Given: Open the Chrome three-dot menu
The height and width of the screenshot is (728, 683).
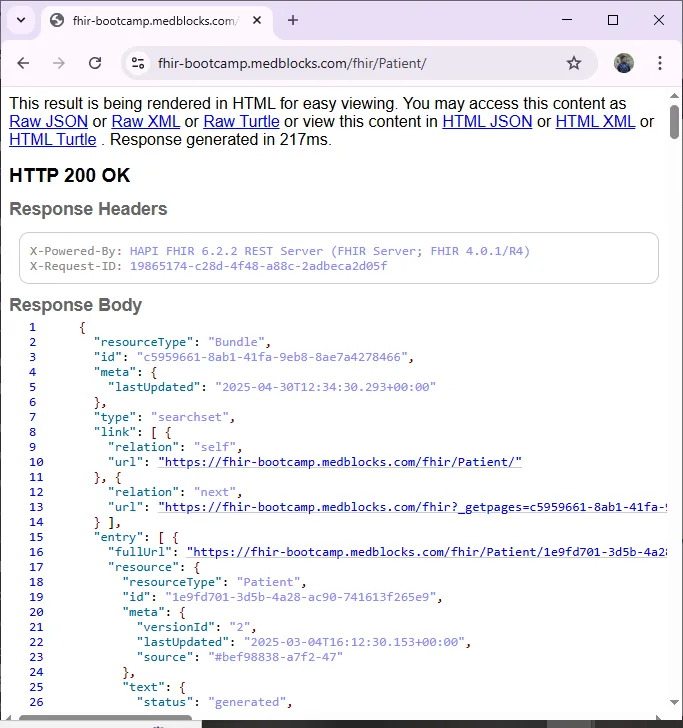Looking at the screenshot, I should 660,63.
